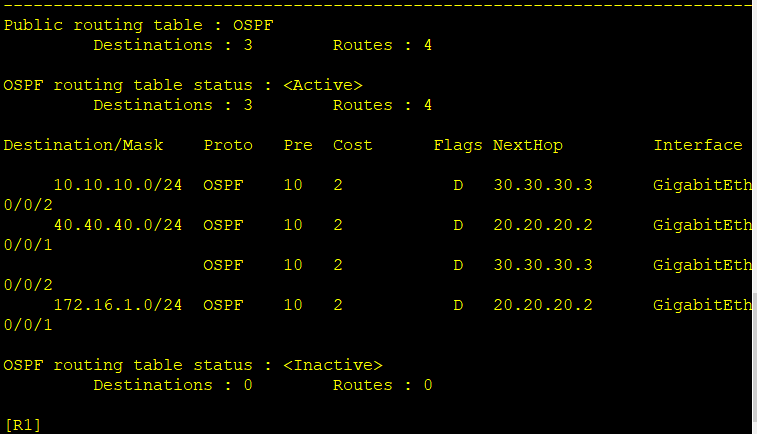
Task: Click the 172.16.1.0/24 destination entry
Action: tap(118, 305)
